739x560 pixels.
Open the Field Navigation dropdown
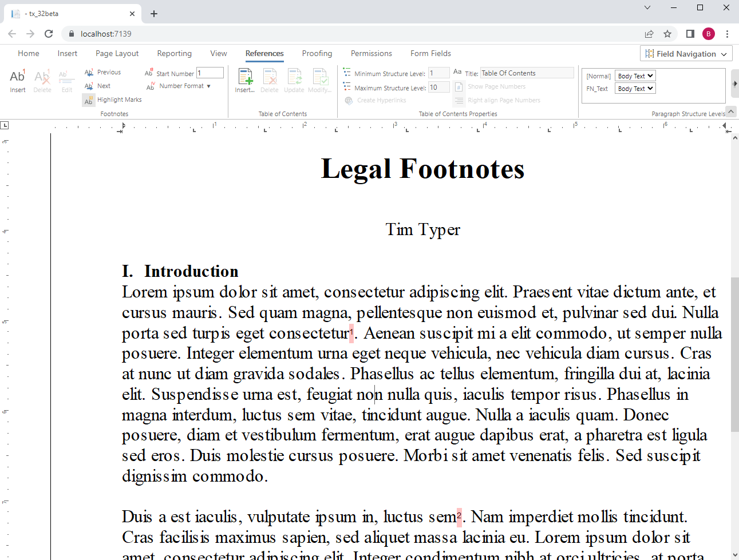(686, 54)
